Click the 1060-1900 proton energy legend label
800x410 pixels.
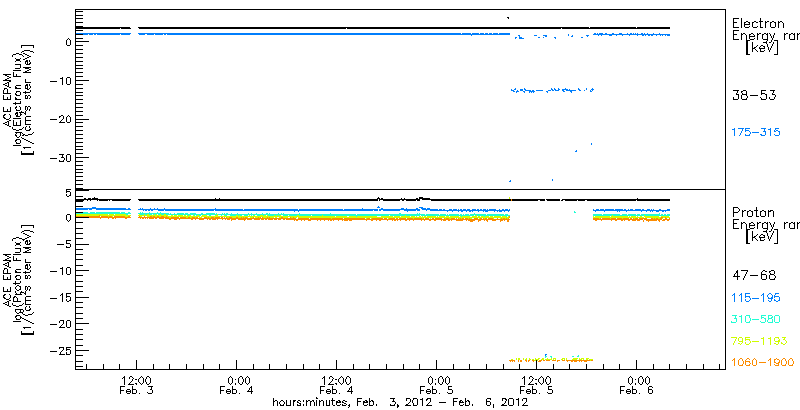coord(763,363)
